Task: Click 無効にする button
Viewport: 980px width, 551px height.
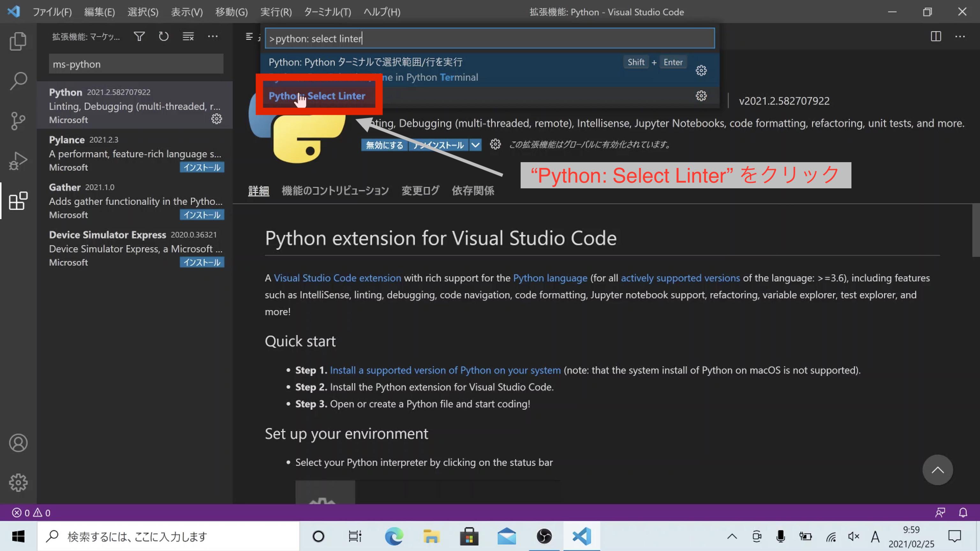Action: point(384,145)
